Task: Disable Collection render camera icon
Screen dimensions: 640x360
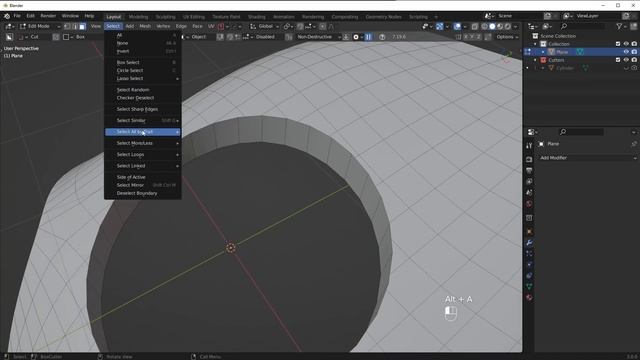Action: 634,44
